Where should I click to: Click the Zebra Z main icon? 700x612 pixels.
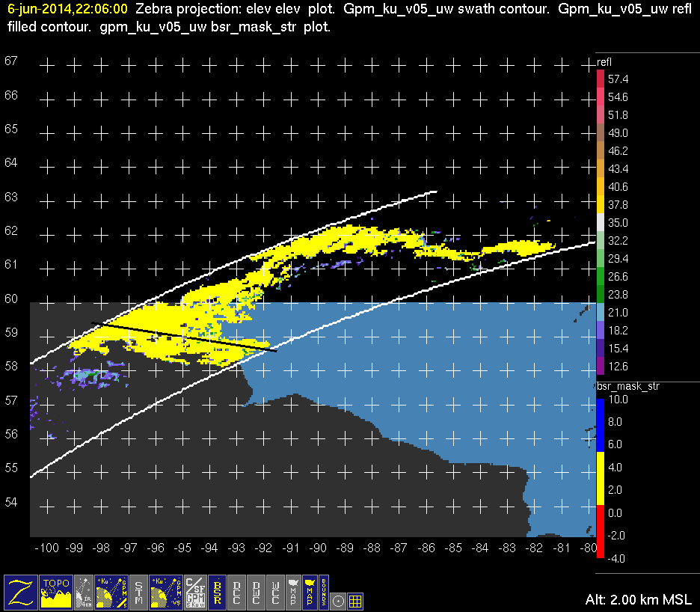[20, 592]
